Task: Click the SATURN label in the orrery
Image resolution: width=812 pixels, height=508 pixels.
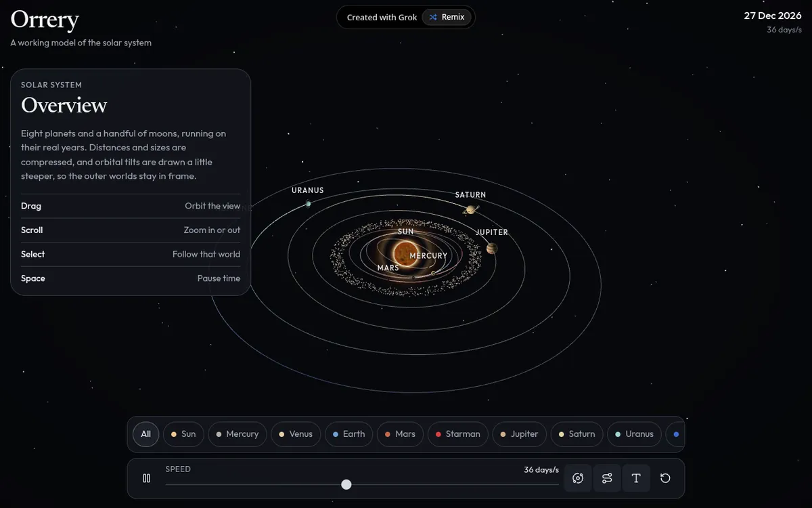Action: coord(470,195)
